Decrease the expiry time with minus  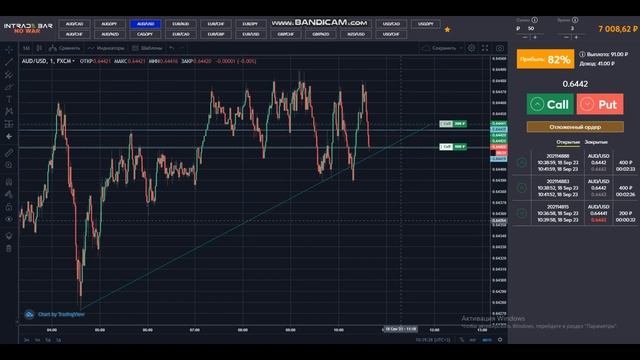(x=567, y=37)
